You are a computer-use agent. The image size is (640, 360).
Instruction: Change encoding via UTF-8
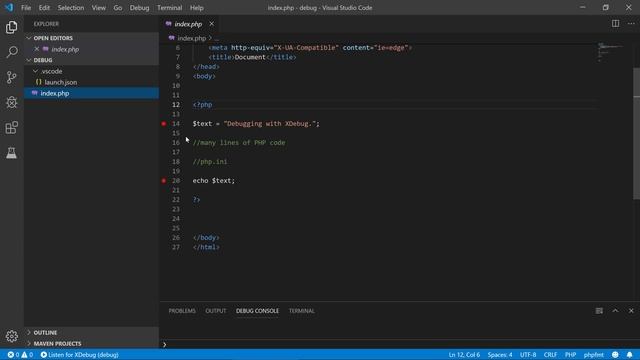point(528,355)
